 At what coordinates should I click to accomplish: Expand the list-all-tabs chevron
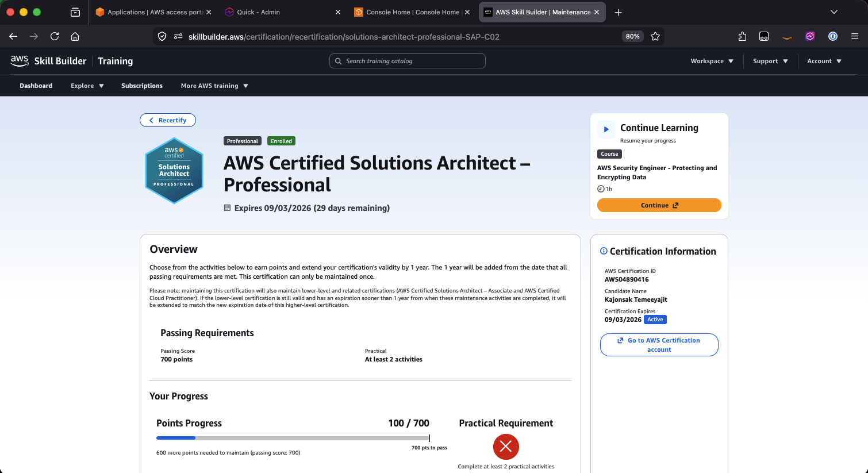tap(834, 12)
